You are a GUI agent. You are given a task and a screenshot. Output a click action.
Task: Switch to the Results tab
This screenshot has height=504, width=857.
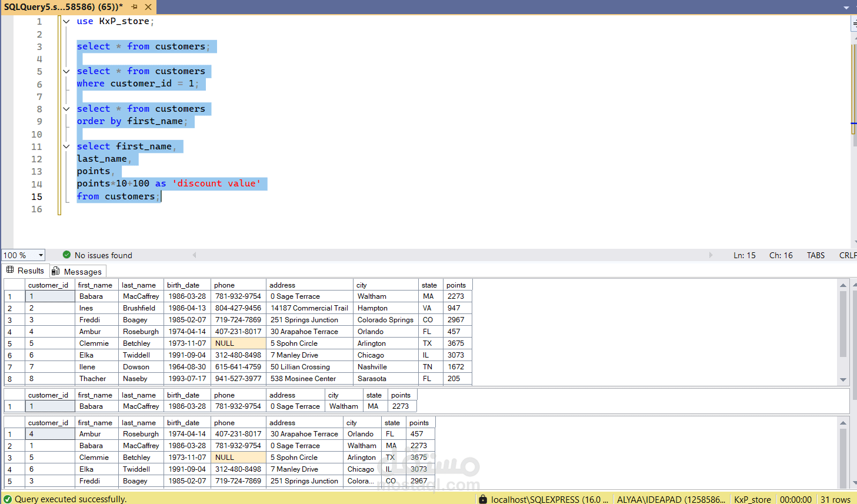coord(25,271)
